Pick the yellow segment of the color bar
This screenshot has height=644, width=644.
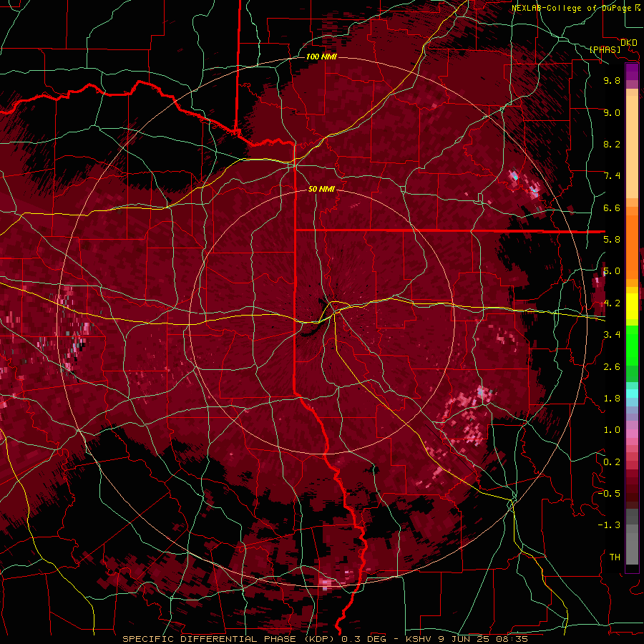point(632,306)
